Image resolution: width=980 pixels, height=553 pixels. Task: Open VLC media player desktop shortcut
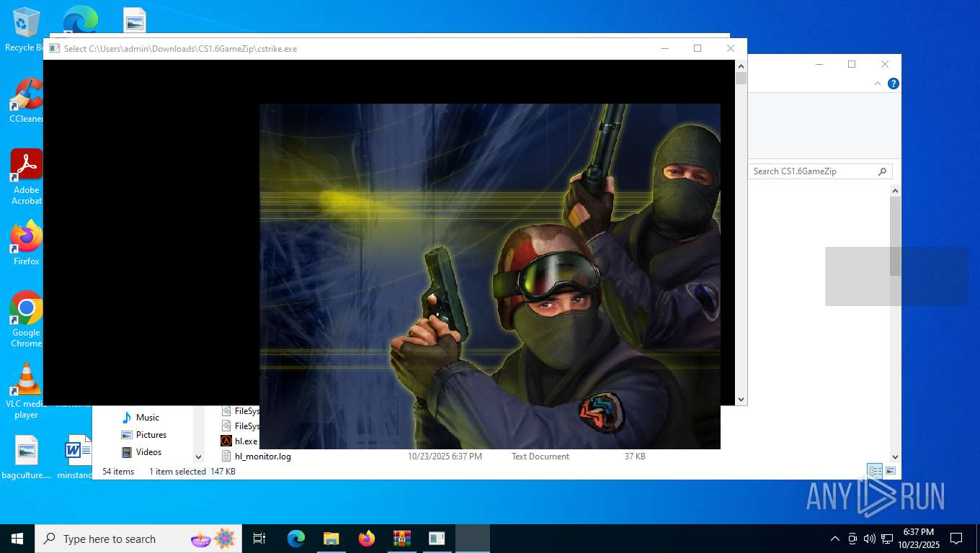coord(26,390)
